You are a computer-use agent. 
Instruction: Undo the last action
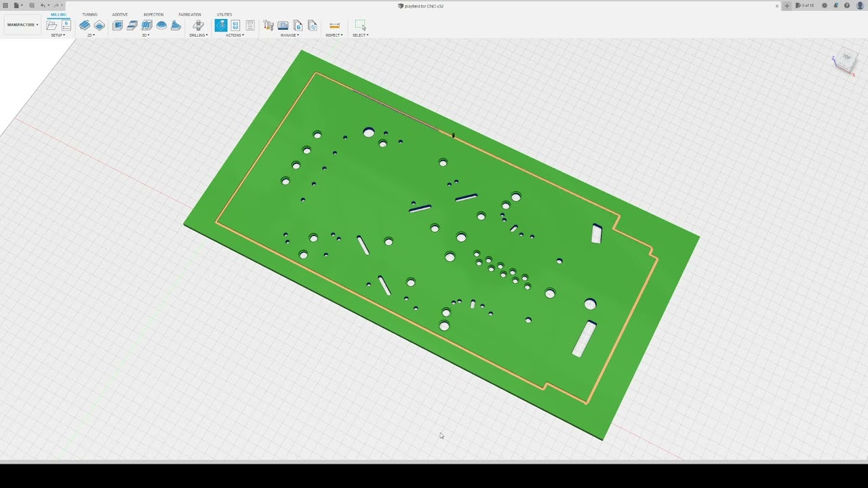pos(43,5)
